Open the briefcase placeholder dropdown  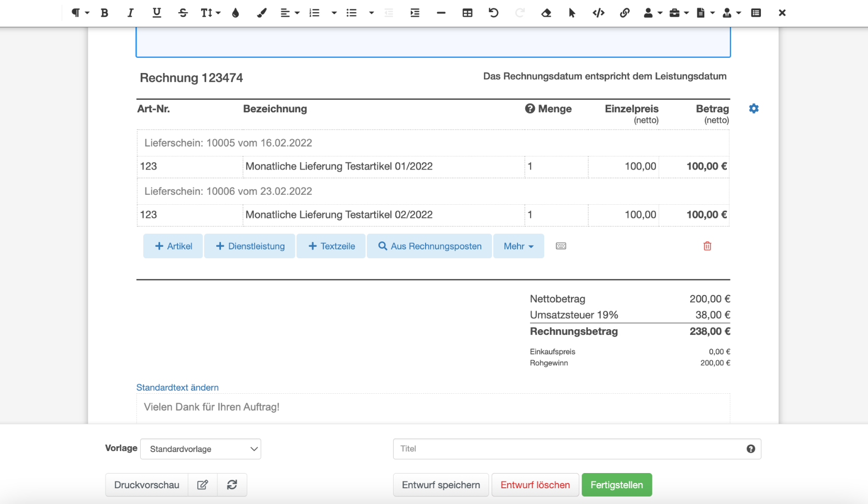(x=679, y=13)
